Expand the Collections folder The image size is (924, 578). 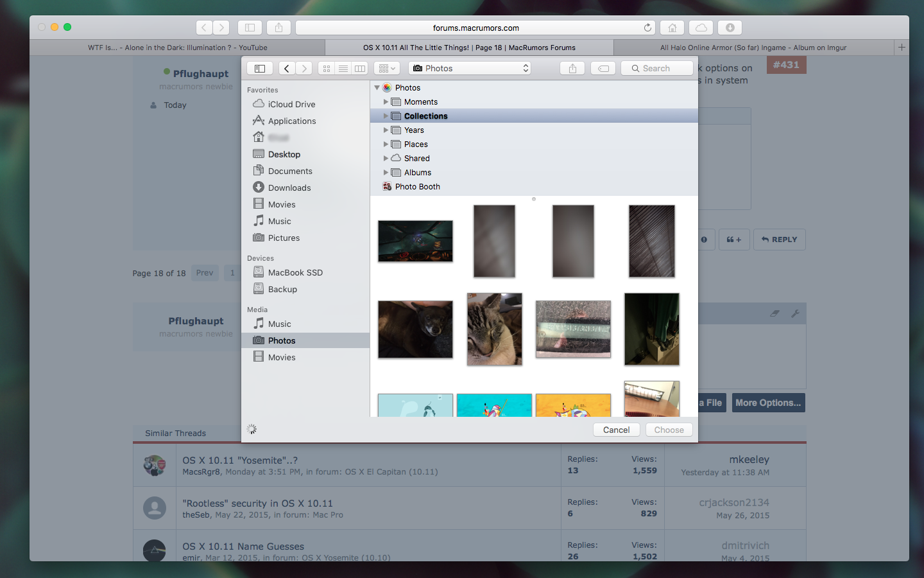pos(386,116)
